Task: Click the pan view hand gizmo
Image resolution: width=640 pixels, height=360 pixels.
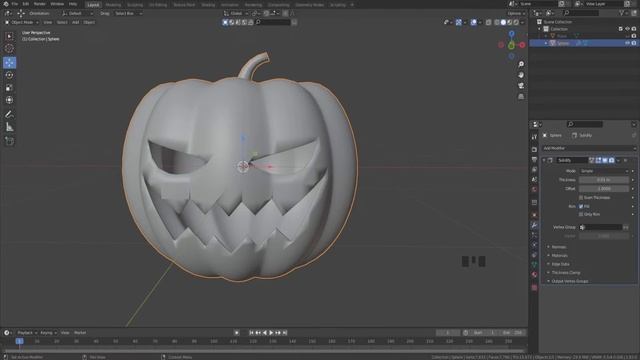Action: tap(521, 75)
